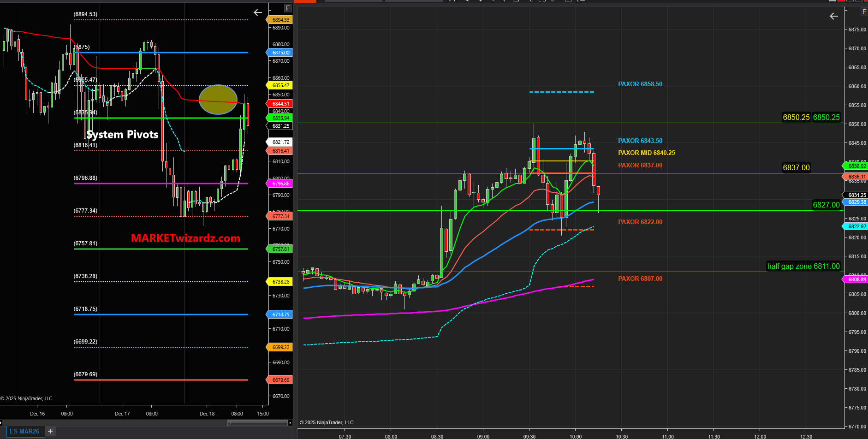Click the 6894.53 orange price marker
The width and height of the screenshot is (868, 439).
pos(280,20)
